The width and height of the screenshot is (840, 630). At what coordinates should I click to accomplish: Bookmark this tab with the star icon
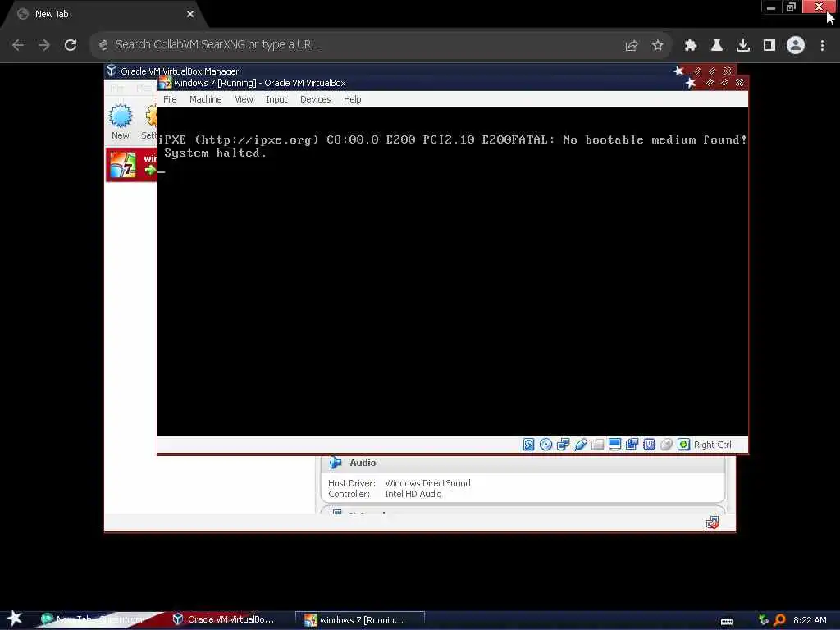click(658, 46)
